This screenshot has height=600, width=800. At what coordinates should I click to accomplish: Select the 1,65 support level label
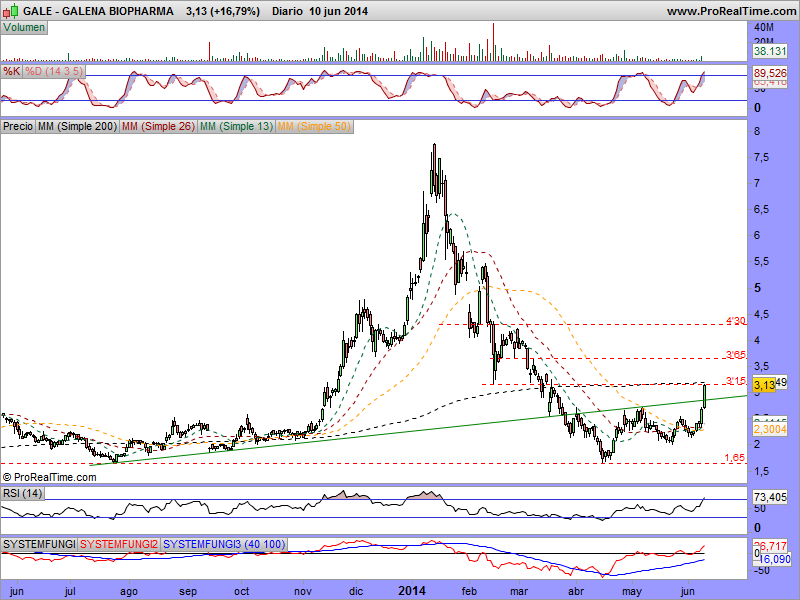tap(735, 458)
